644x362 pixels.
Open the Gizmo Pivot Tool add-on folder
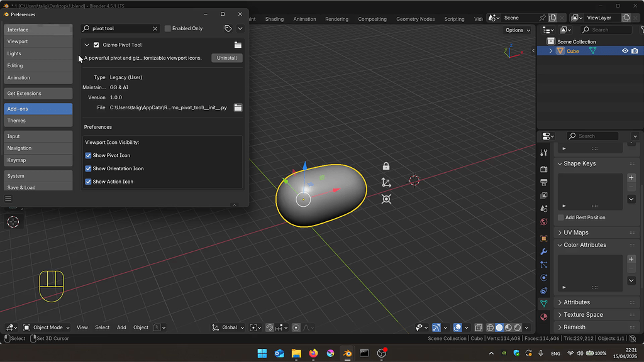click(238, 45)
